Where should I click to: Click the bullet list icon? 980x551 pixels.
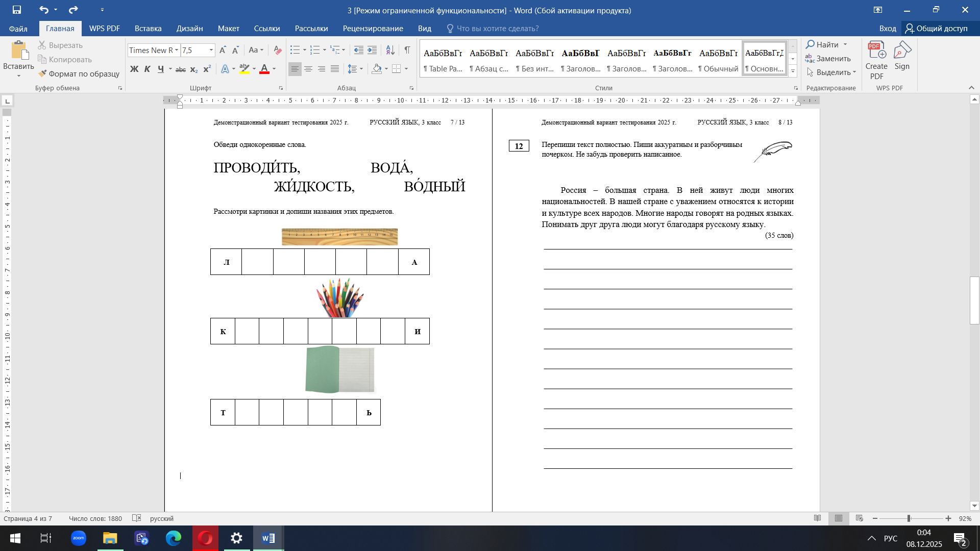(295, 50)
